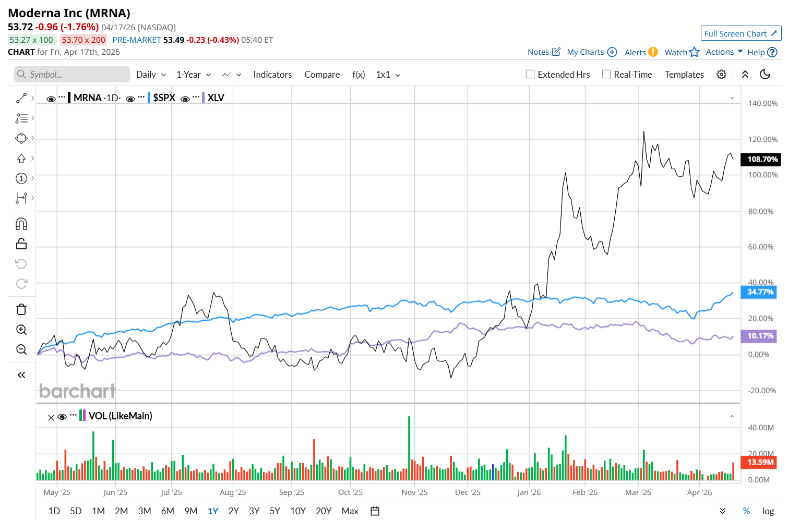Collapse the main chart legend chevron
This screenshot has height=532, width=800.
point(732,98)
